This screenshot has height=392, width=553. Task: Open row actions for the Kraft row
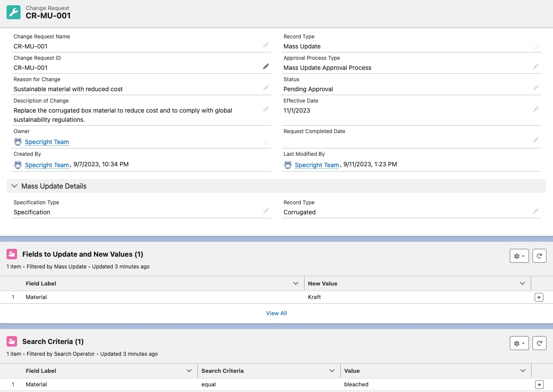coord(539,297)
